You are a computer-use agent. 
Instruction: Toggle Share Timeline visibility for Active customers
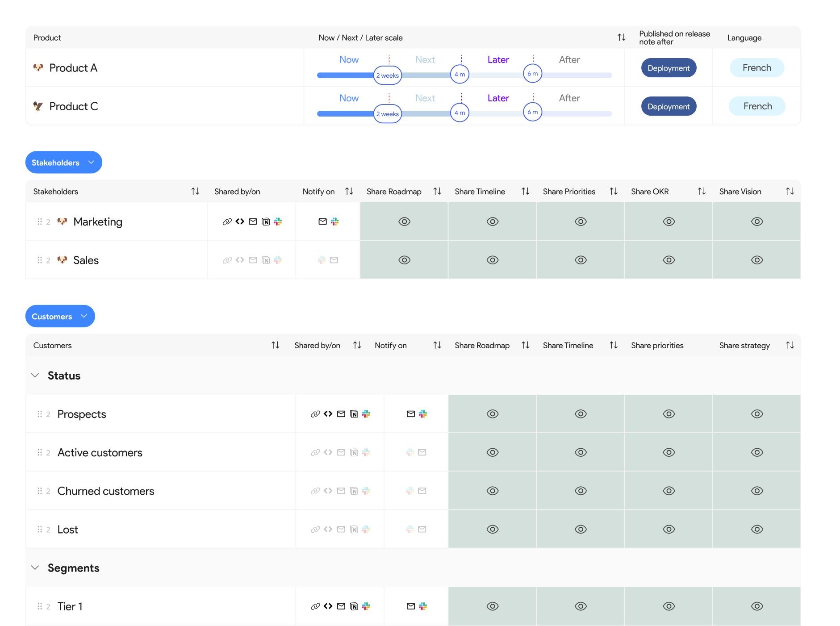[581, 452]
